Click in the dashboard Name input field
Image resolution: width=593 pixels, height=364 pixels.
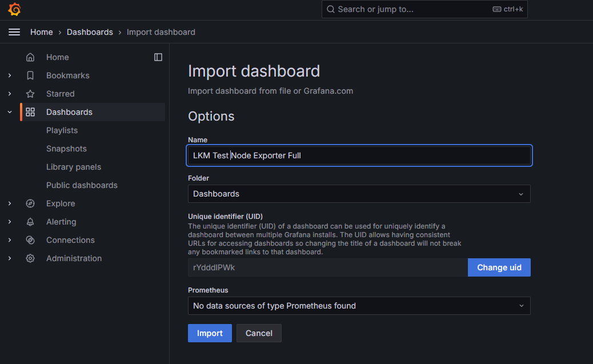click(x=359, y=155)
